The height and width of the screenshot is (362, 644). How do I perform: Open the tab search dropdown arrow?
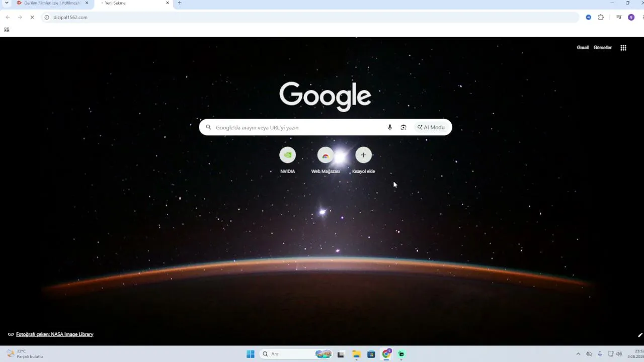coord(7,3)
